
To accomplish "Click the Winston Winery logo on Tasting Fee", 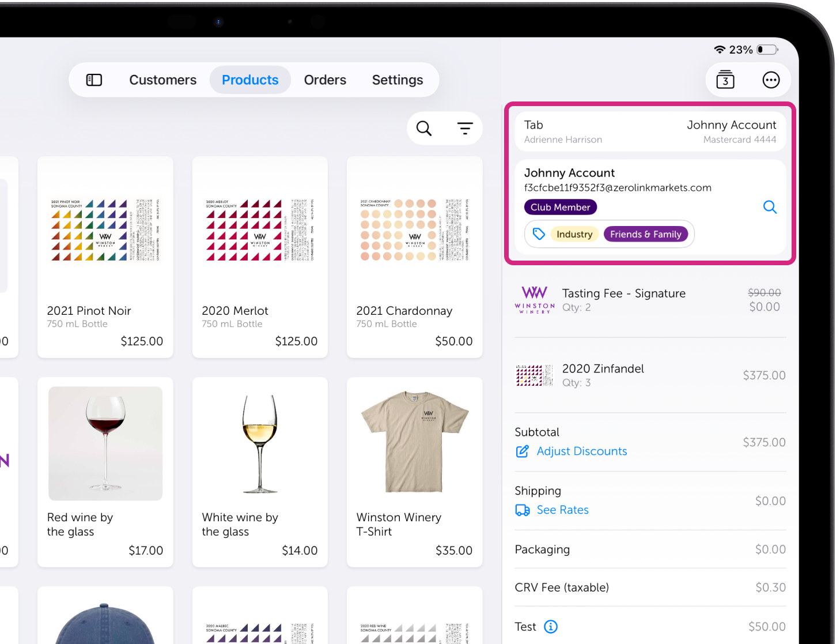I will [x=535, y=300].
